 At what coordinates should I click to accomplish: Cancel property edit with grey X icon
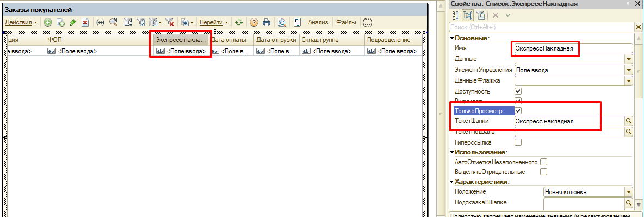pyautogui.click(x=496, y=15)
